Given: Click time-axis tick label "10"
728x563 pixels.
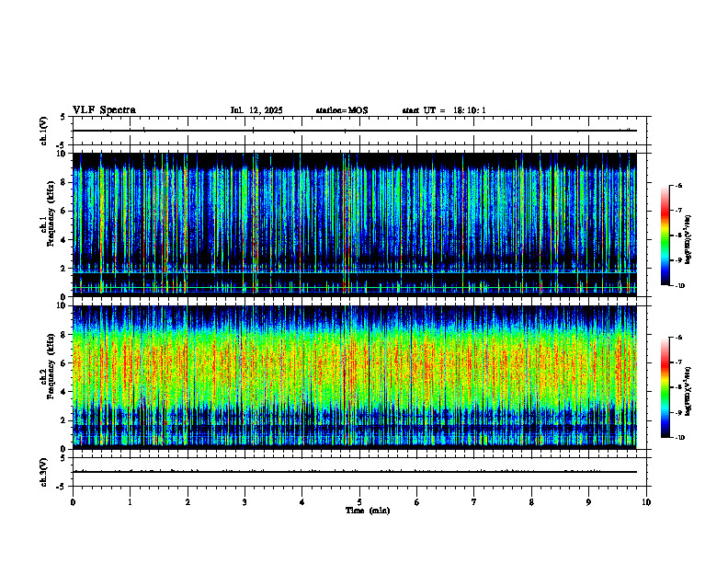Looking at the screenshot, I should pyautogui.click(x=646, y=502).
